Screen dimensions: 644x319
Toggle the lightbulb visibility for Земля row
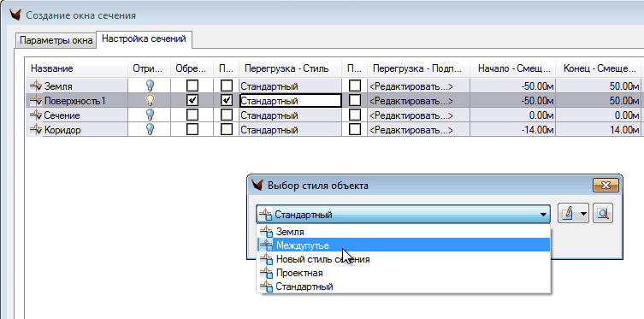click(151, 86)
